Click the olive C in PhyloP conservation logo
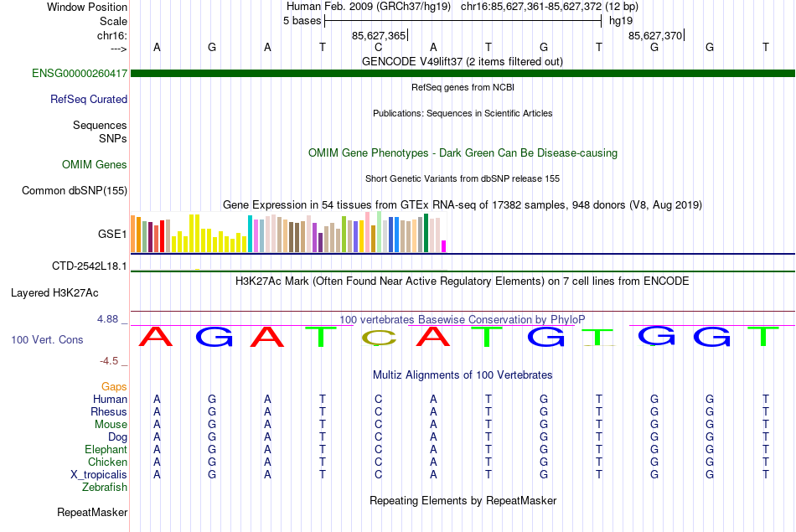 (x=379, y=338)
